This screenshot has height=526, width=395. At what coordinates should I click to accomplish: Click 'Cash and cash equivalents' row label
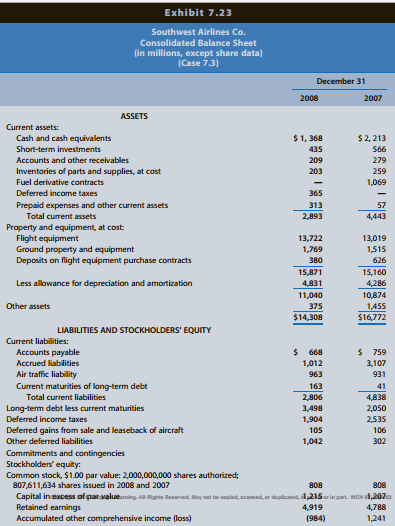coord(63,138)
